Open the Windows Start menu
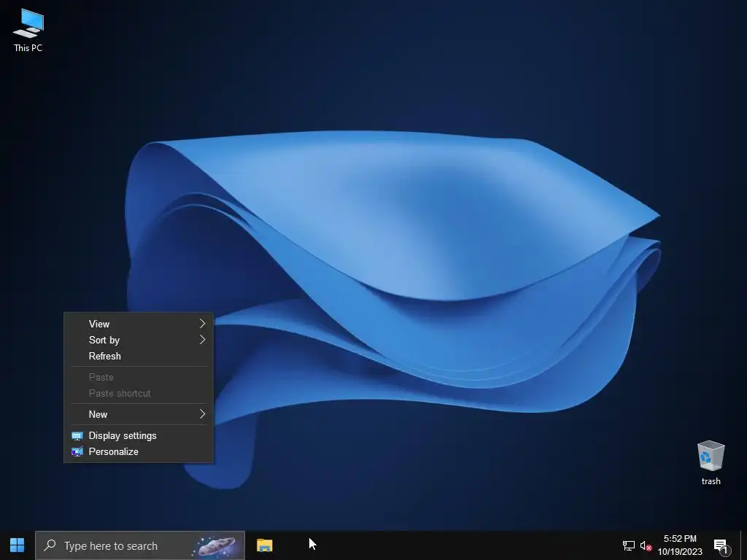747x560 pixels. tap(18, 545)
